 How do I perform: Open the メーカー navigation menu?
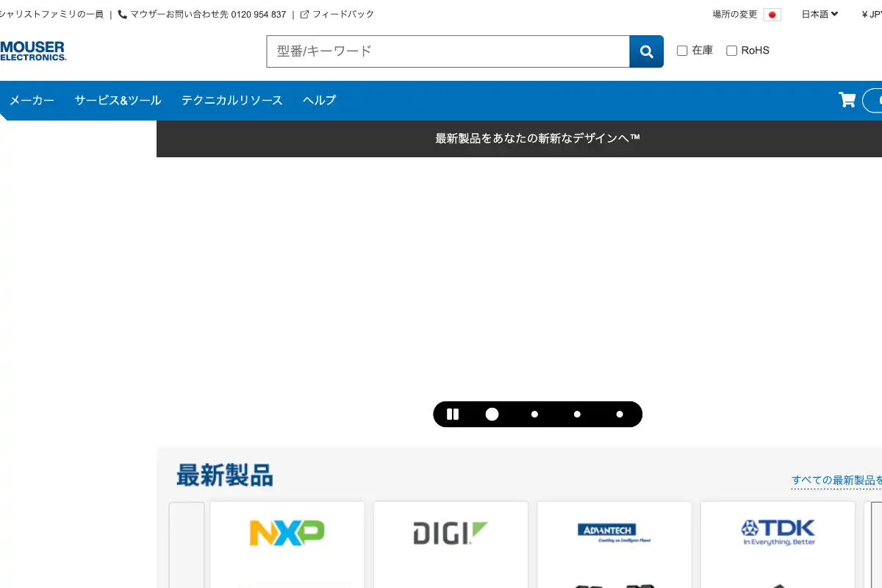pos(32,100)
